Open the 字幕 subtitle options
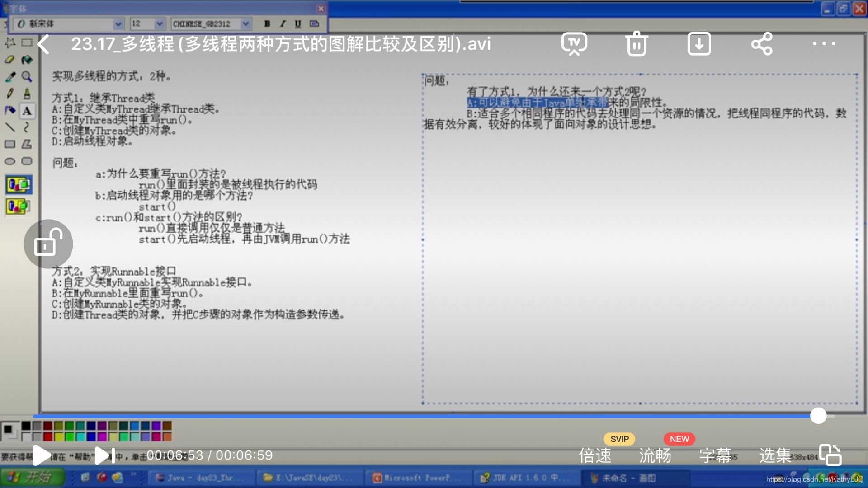 coord(715,455)
